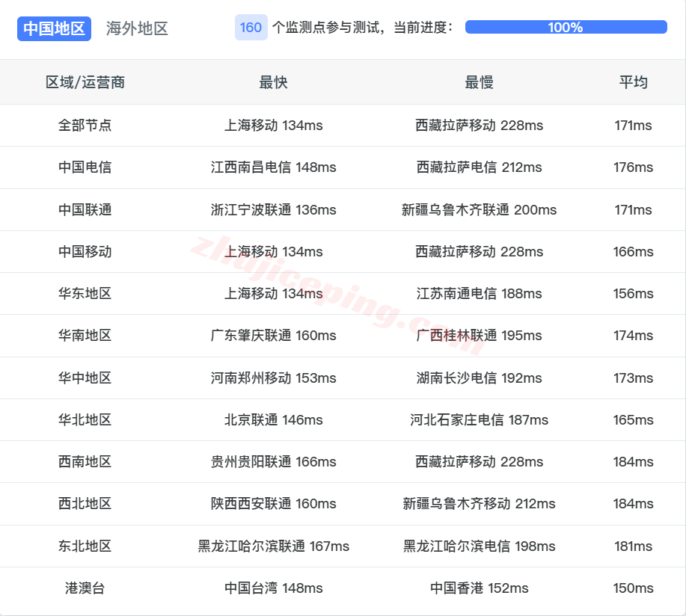Click the 中国移动 row label

[85, 252]
